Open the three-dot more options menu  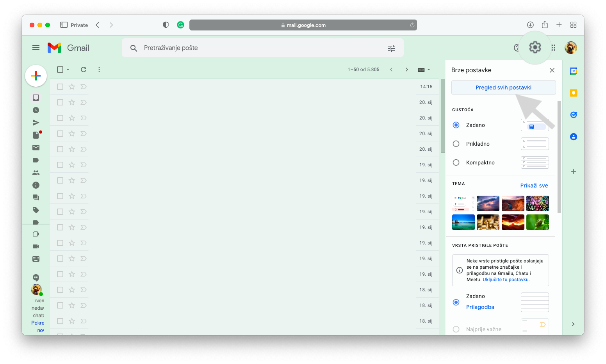click(x=99, y=70)
